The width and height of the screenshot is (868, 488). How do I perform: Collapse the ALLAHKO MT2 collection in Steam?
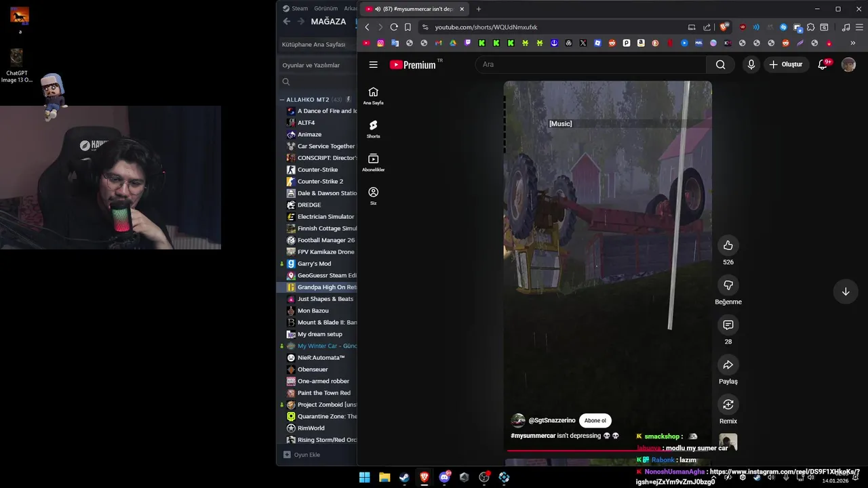tap(281, 100)
